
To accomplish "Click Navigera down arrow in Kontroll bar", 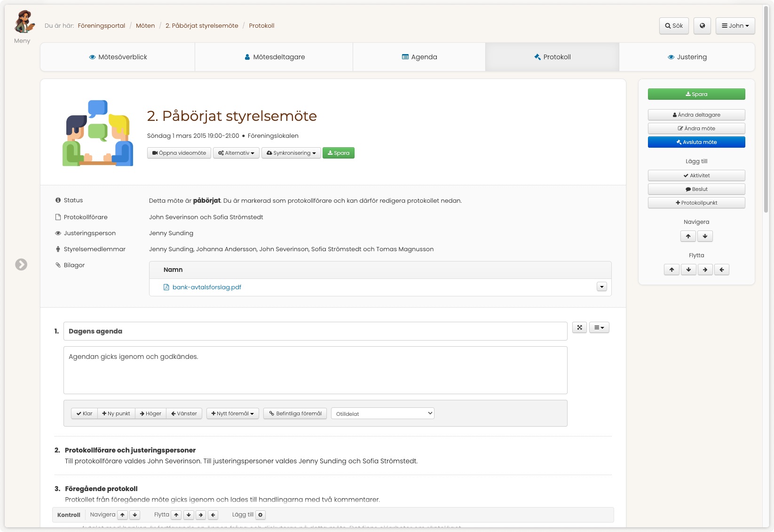I will point(134,515).
